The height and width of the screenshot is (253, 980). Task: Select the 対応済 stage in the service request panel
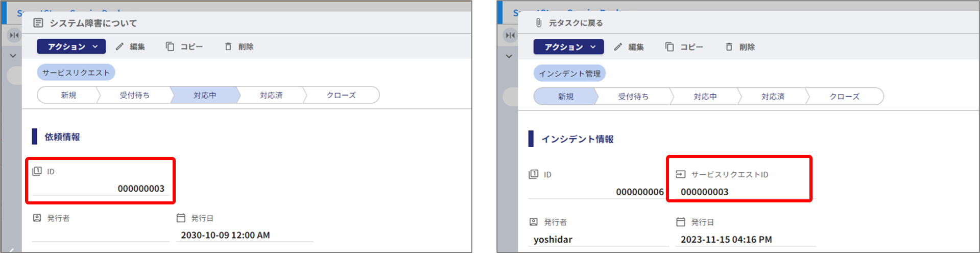point(271,95)
